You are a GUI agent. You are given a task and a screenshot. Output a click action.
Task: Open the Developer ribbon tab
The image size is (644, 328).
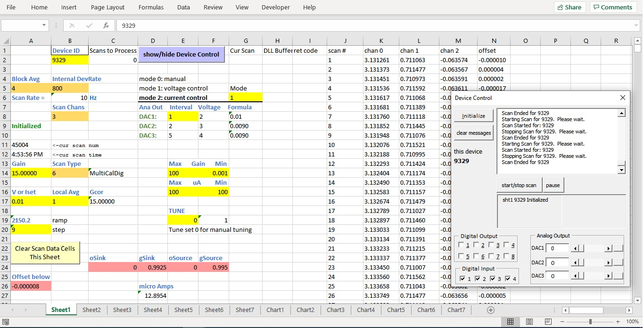[276, 7]
